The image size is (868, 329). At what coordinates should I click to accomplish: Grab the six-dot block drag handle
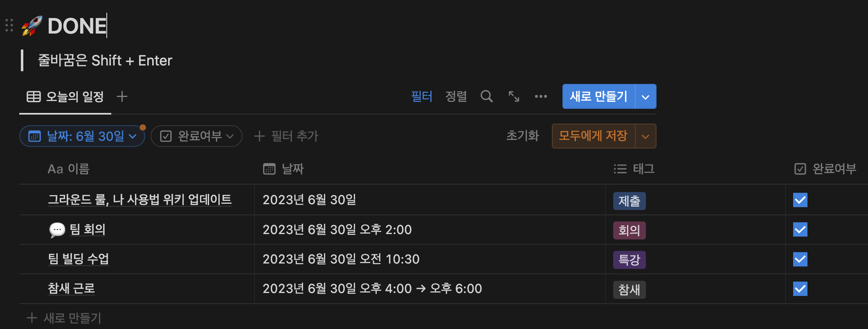pos(9,25)
